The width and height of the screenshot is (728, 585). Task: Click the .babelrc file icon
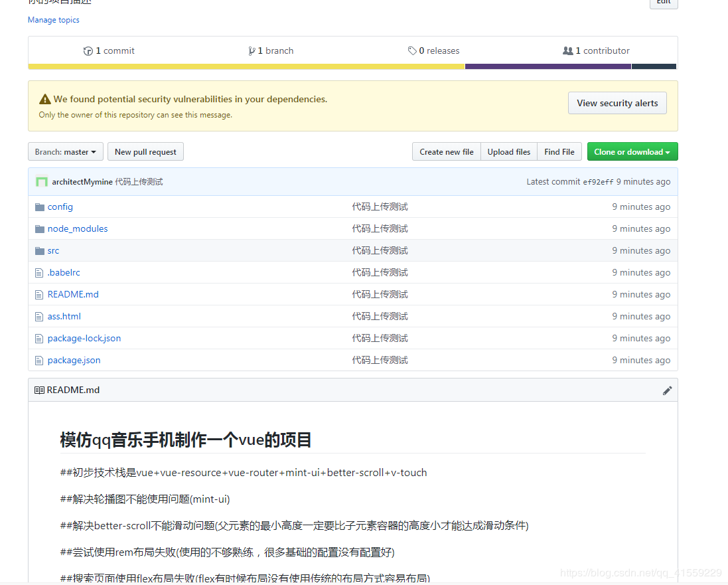(39, 273)
